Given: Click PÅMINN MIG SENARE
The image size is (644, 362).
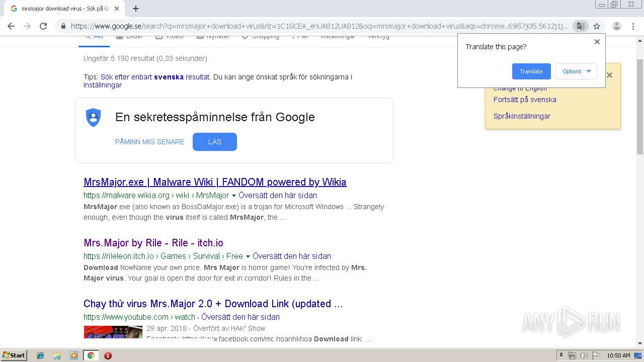Looking at the screenshot, I should pyautogui.click(x=150, y=142).
